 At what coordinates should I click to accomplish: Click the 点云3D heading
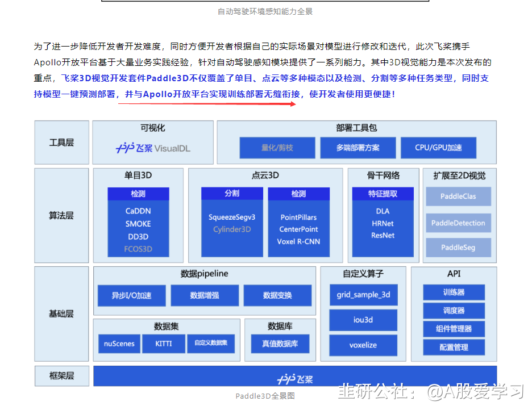pos(265,175)
